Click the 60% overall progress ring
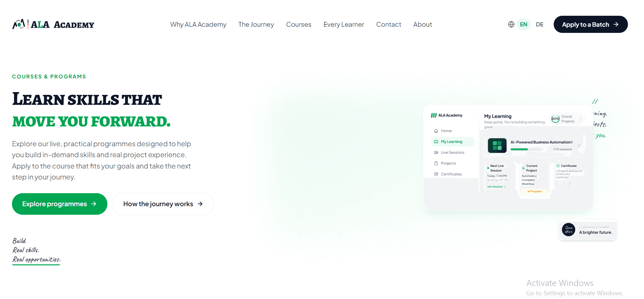This screenshot has height=299, width=644. pyautogui.click(x=555, y=119)
